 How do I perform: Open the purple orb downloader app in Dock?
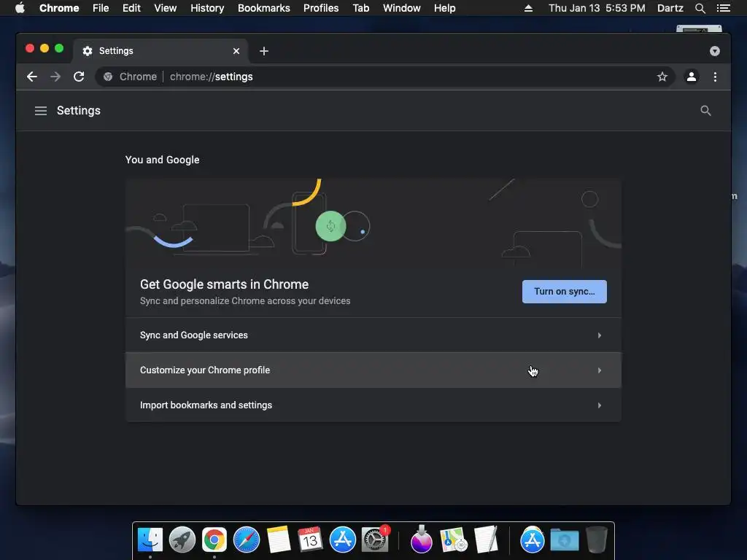pos(421,540)
